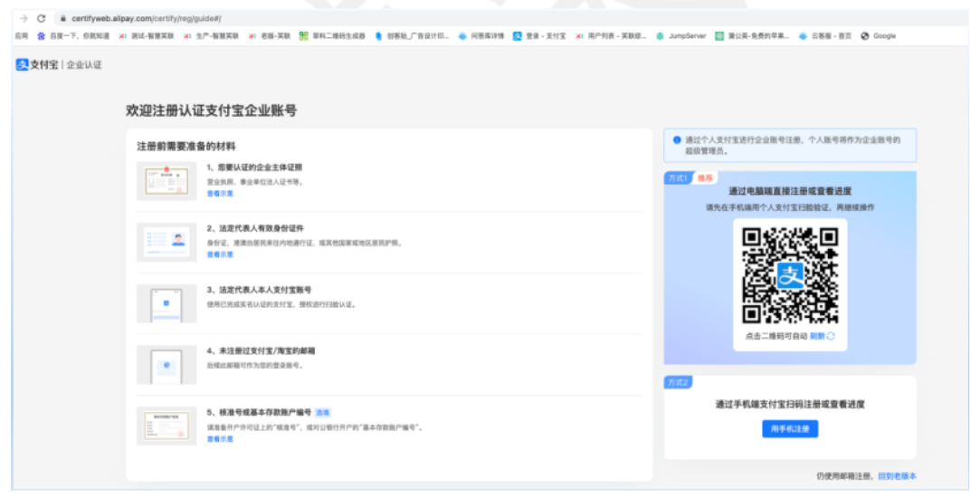This screenshot has width=980, height=499.
Task: Open the 应用 apps bookmark
Action: [22, 36]
